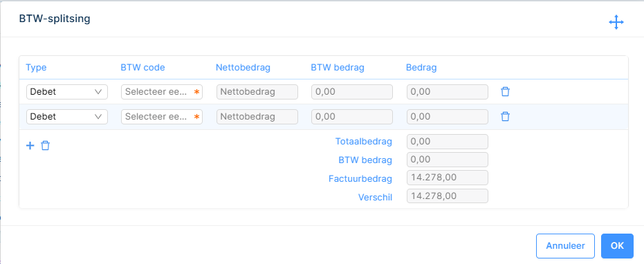Open the first row BTW code selector

(x=162, y=92)
